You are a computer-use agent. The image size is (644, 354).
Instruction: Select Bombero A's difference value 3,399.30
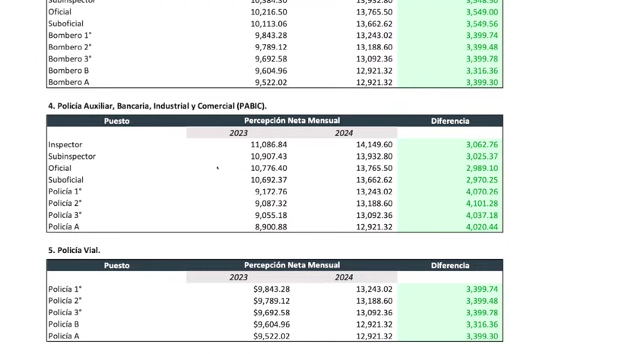click(x=481, y=82)
